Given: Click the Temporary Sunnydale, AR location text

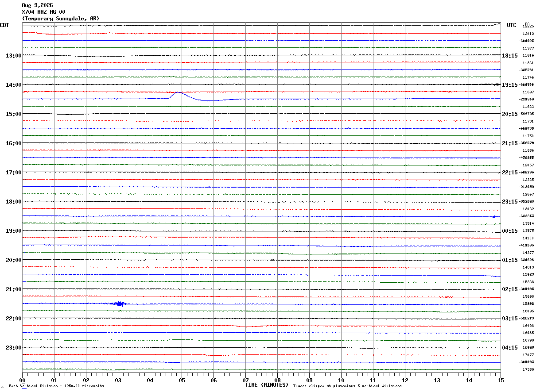Looking at the screenshot, I should pos(61,19).
